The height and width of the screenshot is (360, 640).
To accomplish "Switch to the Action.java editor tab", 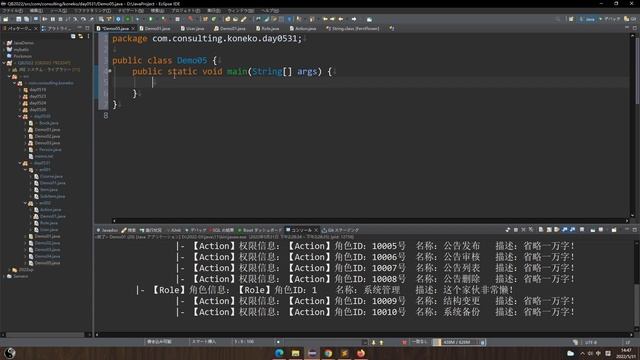I will (x=303, y=29).
